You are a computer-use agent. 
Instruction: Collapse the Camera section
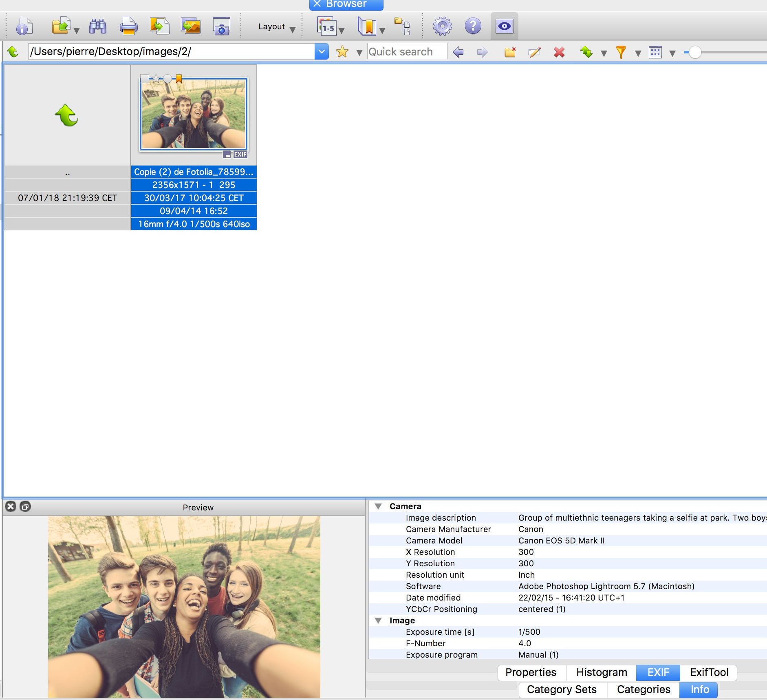pos(378,506)
